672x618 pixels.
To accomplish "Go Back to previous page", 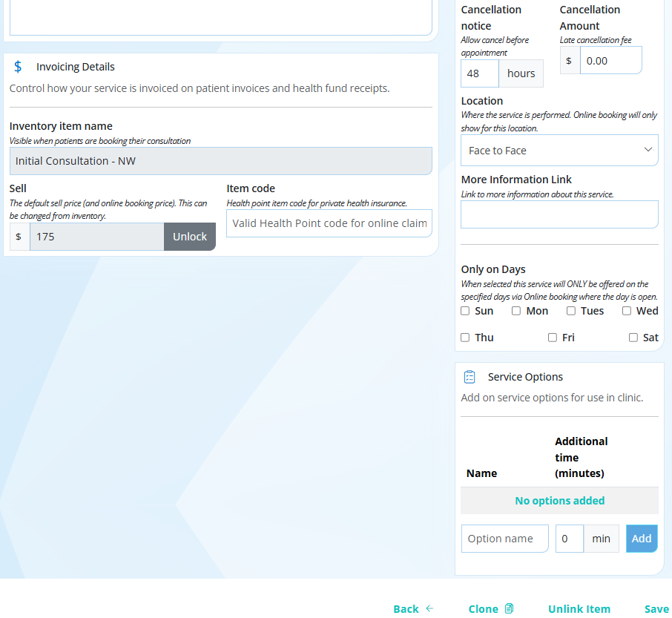I will [413, 608].
